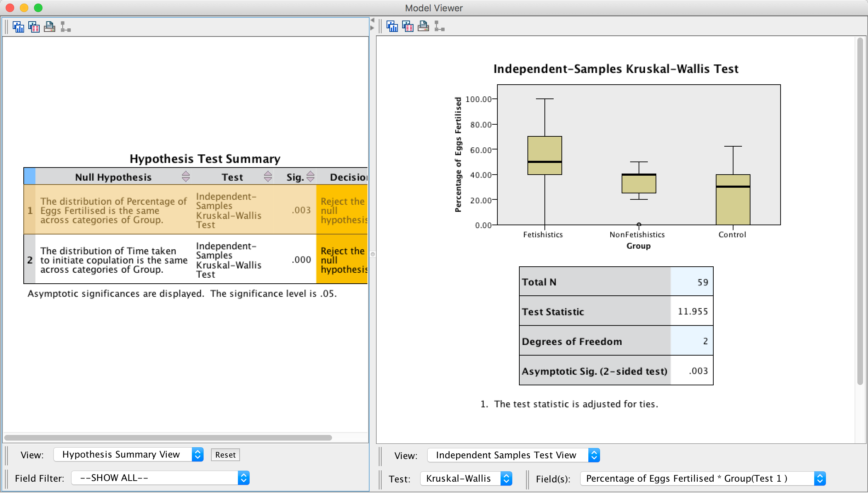Sort table by the Test column arrows
Screen dimensions: 868x493
click(268, 177)
